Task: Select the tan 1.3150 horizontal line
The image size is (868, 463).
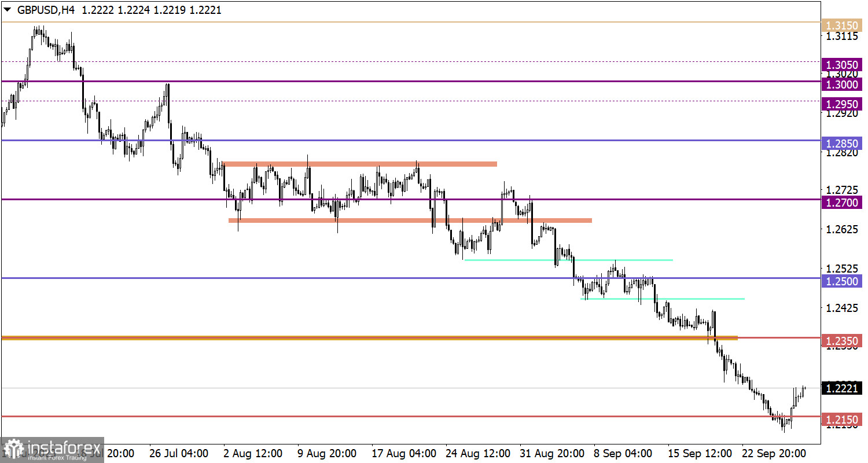Action: point(410,22)
